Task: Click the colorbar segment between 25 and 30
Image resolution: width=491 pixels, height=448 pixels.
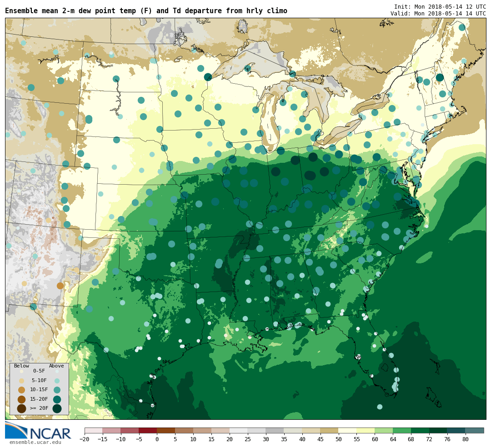Action: point(257,430)
